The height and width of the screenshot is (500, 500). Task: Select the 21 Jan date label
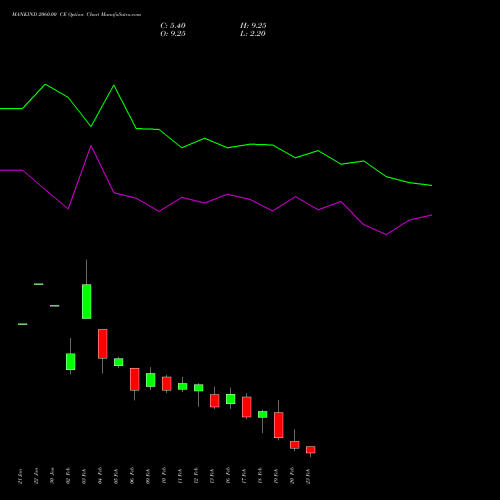(x=20, y=476)
